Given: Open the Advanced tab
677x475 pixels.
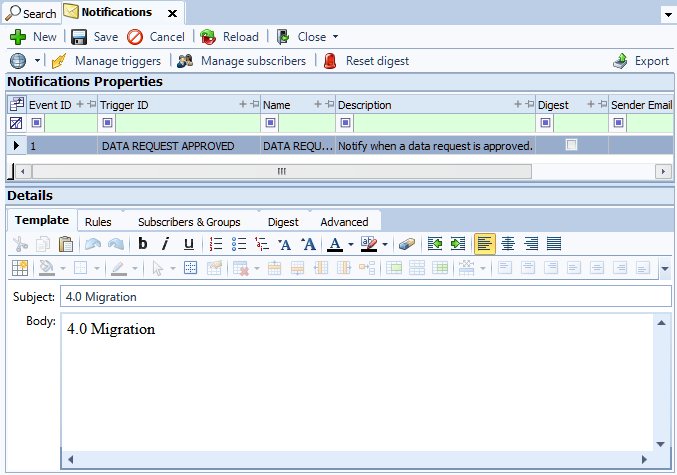Looking at the screenshot, I should tap(344, 222).
